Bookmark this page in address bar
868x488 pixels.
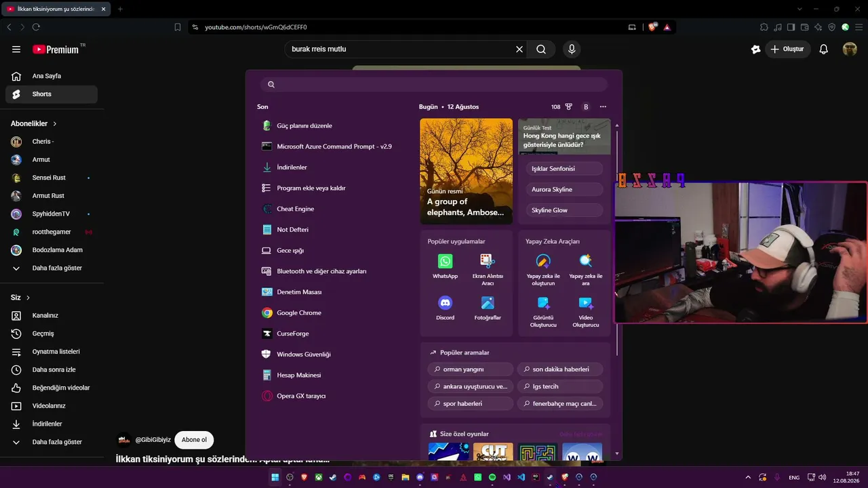click(x=178, y=27)
